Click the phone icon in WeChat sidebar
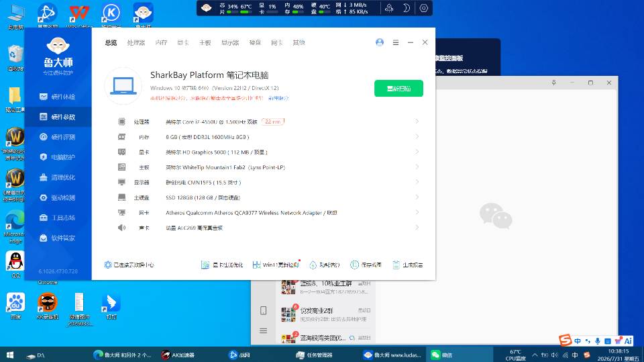This screenshot has height=362, width=644. pos(263,310)
